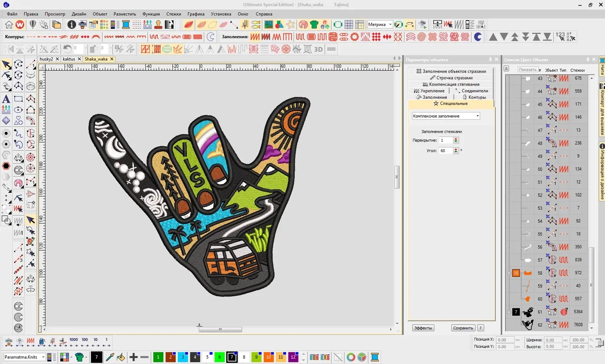
Task: Click the Эффекты button
Action: click(423, 328)
